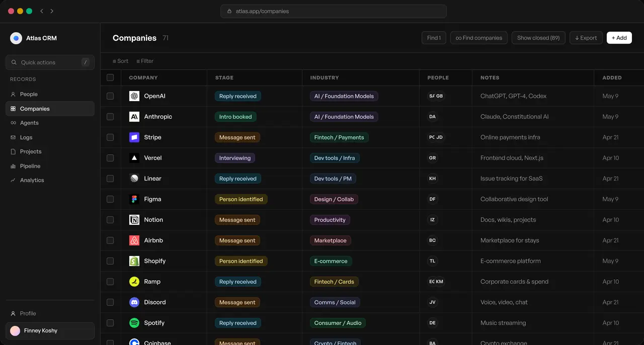Export the companies list
644x345 pixels.
tap(586, 38)
